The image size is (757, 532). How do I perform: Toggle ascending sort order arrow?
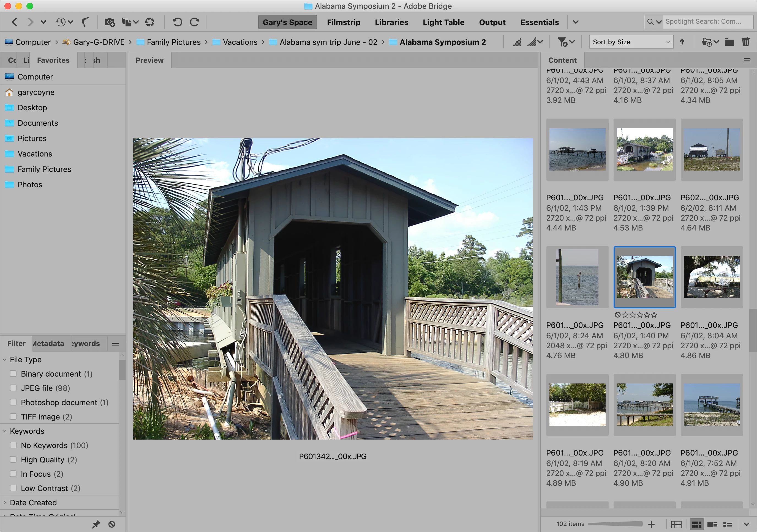click(682, 42)
